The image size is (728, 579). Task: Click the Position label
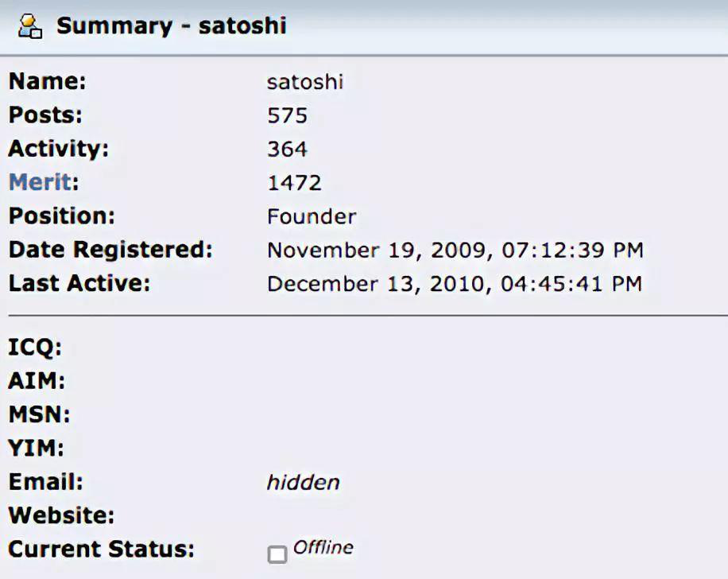(x=62, y=216)
